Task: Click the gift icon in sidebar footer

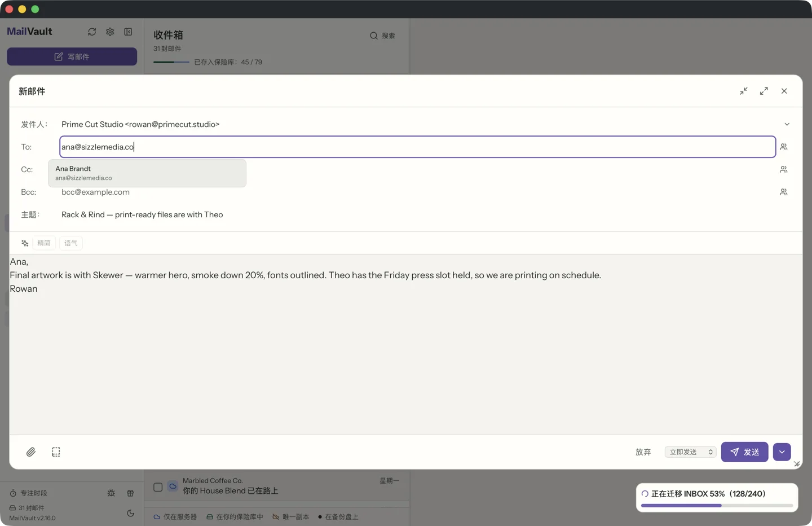Action: click(x=130, y=493)
